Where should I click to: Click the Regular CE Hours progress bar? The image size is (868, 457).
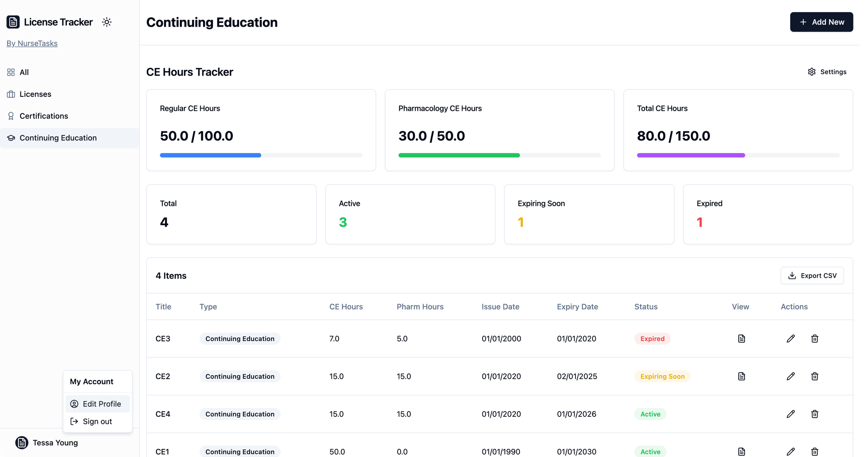click(261, 155)
